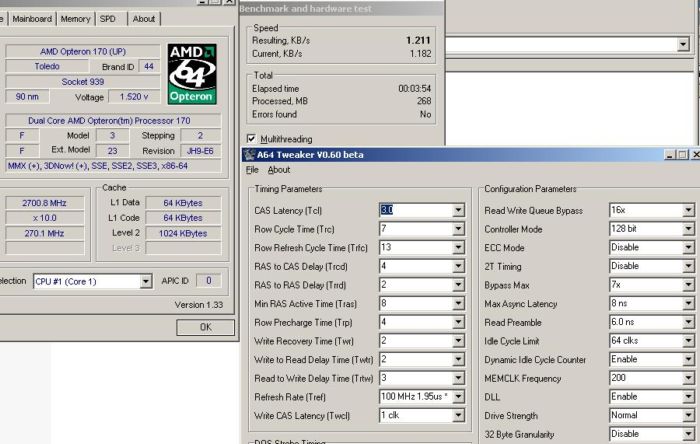
Task: Open Read to Write Delay Time (Trtw) dropdown
Action: click(458, 378)
